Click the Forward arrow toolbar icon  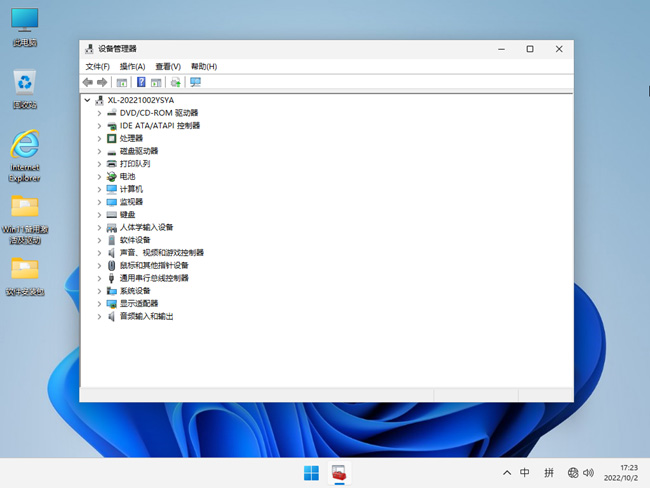[102, 82]
